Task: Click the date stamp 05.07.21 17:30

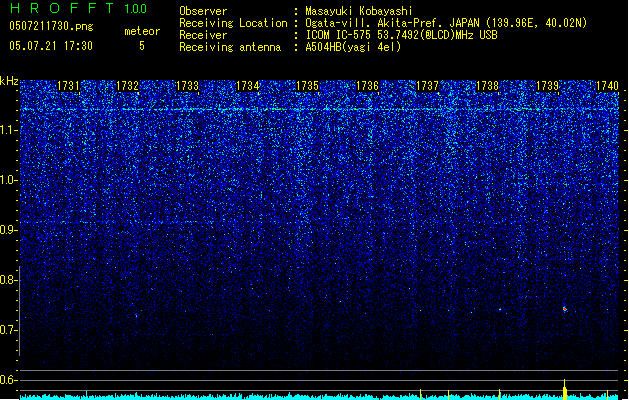Action: [x=51, y=46]
